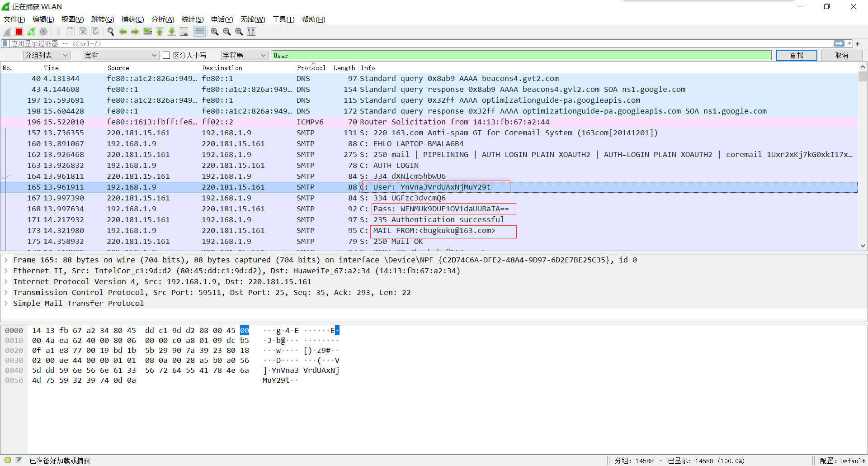868x466 pixels.
Task: Zoom out on packet text
Action: (227, 32)
